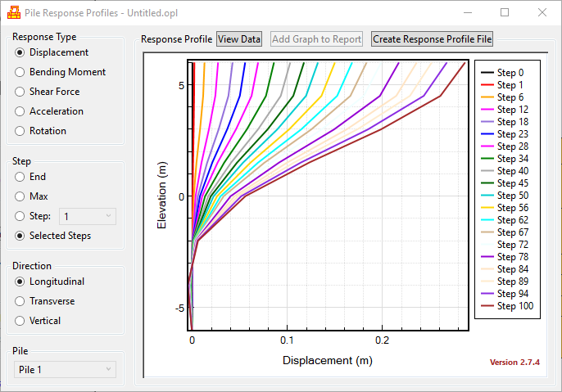Viewport: 562px width, 392px height.
Task: Select the Bending Moment response type
Action: pyautogui.click(x=20, y=72)
